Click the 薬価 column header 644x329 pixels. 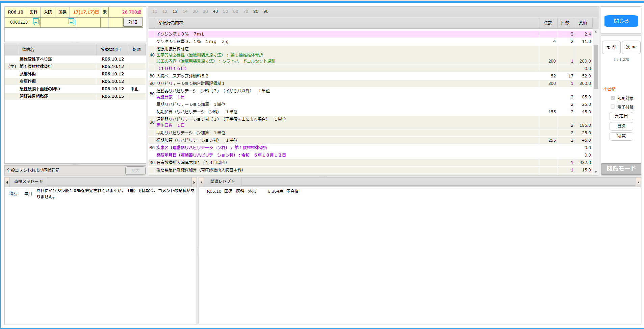click(583, 23)
